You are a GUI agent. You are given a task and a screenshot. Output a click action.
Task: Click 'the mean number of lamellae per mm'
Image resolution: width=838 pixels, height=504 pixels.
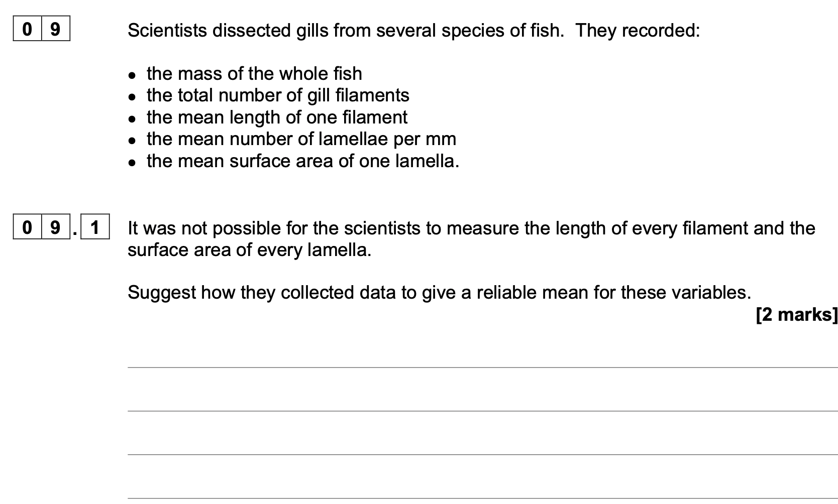point(301,139)
